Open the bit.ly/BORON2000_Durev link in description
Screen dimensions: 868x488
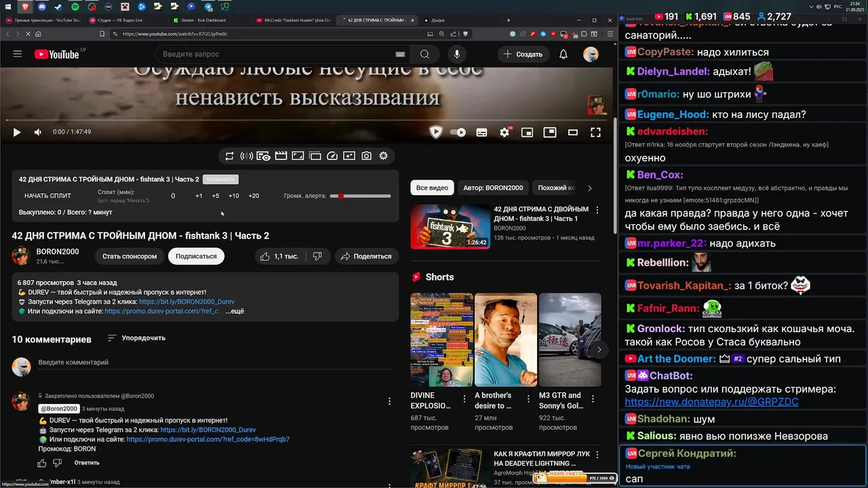186,302
